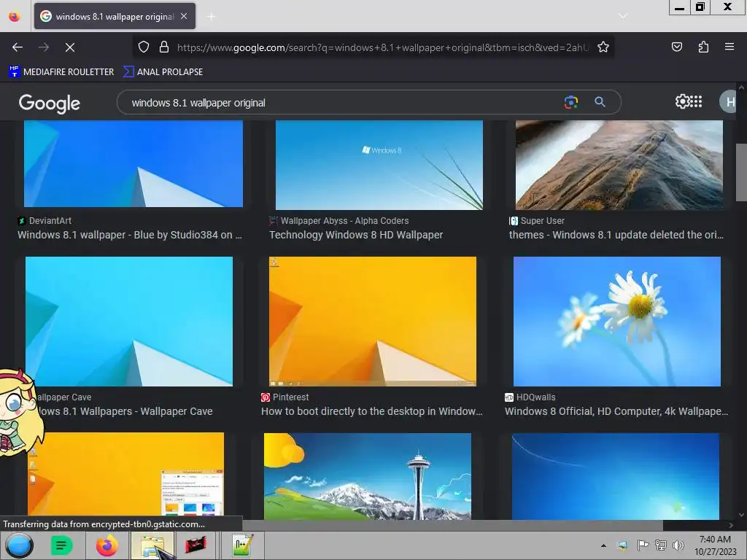The image size is (747, 560).
Task: List all tabs dropdown arrow
Action: pyautogui.click(x=623, y=16)
